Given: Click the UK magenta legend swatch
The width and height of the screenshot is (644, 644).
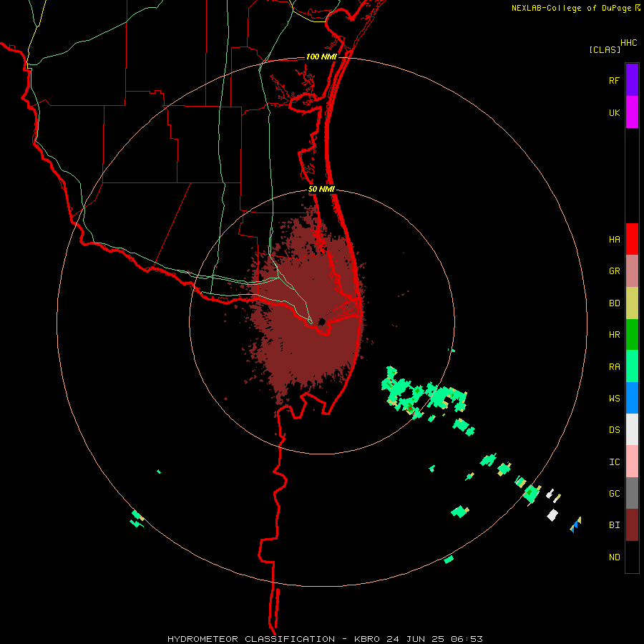Looking at the screenshot, I should coord(632,112).
